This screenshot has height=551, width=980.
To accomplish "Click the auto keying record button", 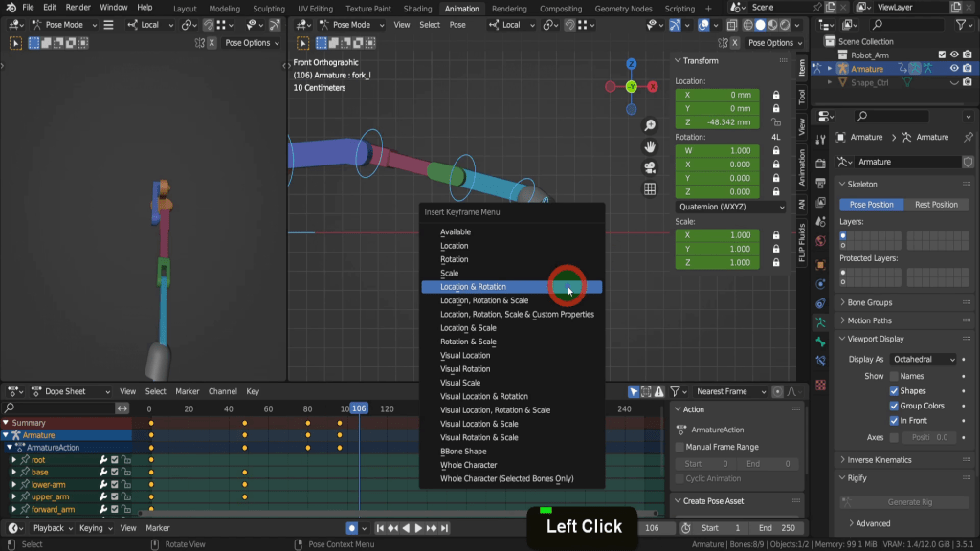I will point(352,528).
